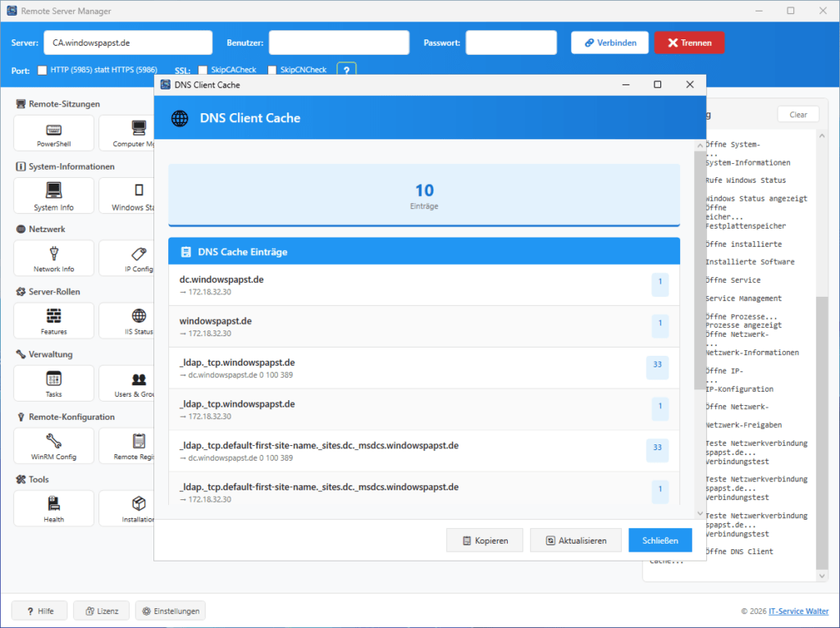Screen dimensions: 840x628
Task: Open the System Info panel
Action: pyautogui.click(x=53, y=195)
